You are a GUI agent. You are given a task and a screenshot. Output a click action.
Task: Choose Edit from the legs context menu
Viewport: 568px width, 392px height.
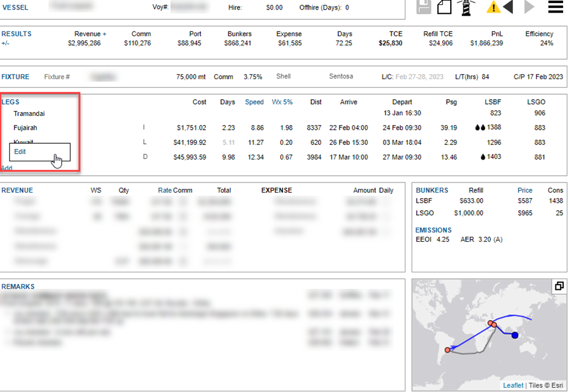click(20, 152)
